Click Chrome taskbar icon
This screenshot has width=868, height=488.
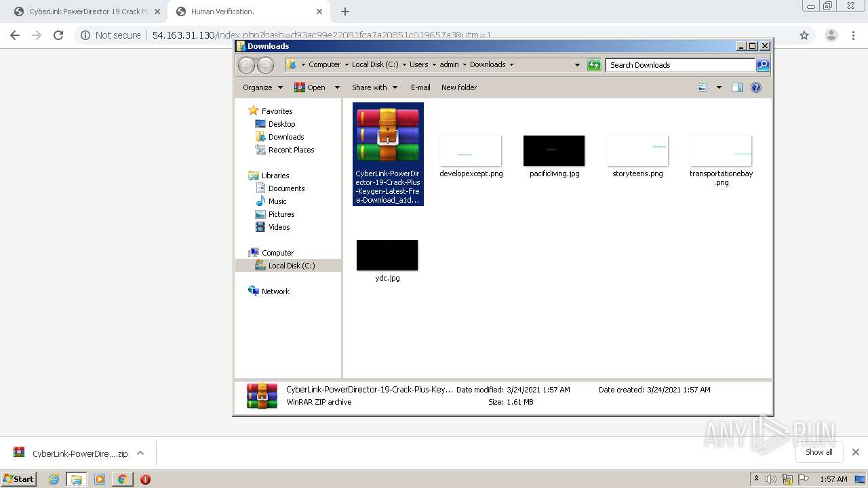[122, 479]
